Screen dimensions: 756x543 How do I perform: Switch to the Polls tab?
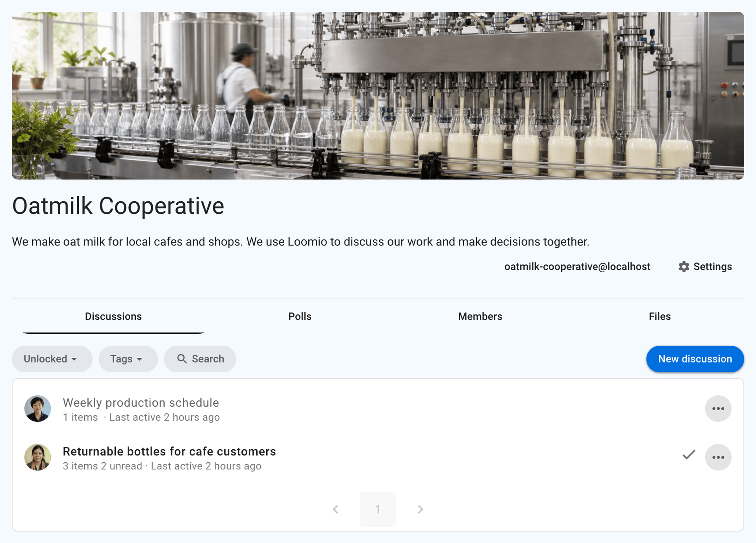300,316
